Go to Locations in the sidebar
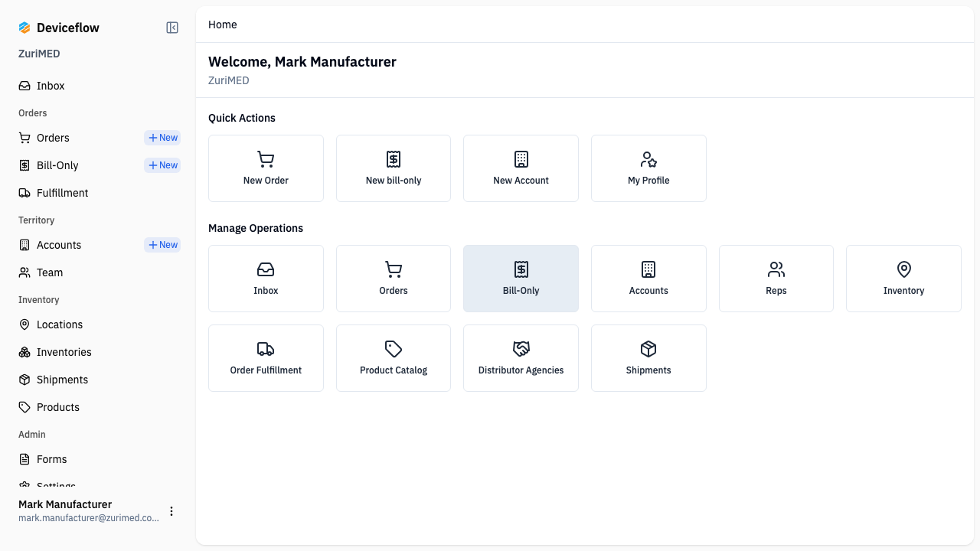Screen dimensions: 980x551 98,324
